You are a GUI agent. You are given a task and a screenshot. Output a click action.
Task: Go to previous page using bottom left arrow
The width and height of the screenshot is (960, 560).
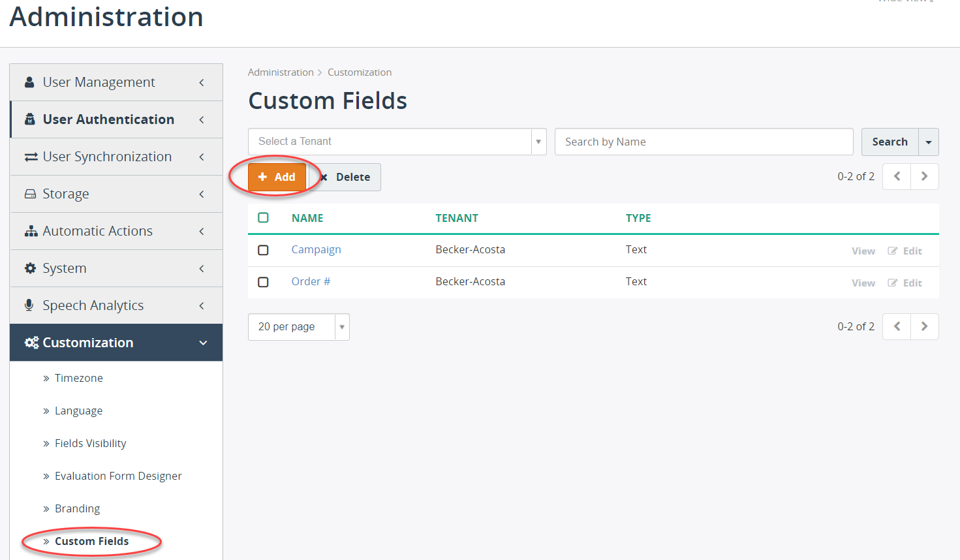click(897, 326)
